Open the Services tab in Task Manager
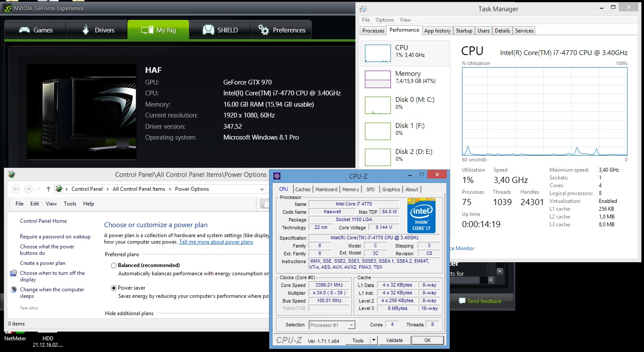 point(524,31)
